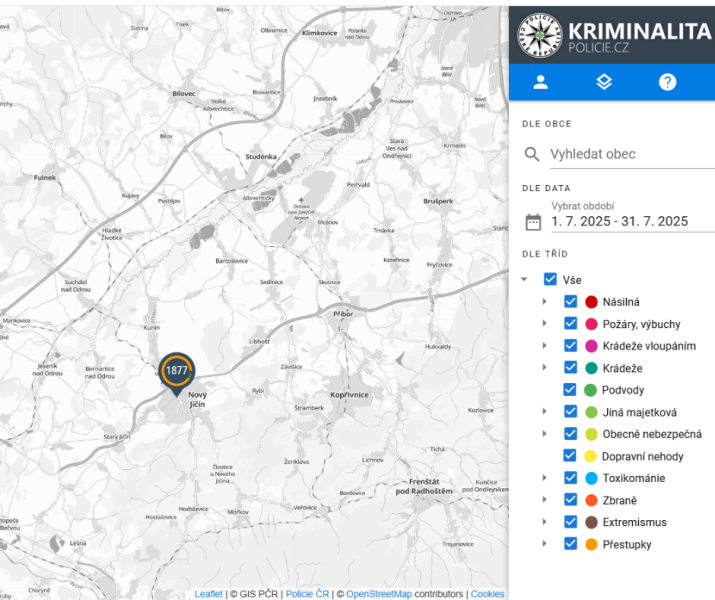Uncheck the Dopravní nehody checkbox

click(569, 455)
